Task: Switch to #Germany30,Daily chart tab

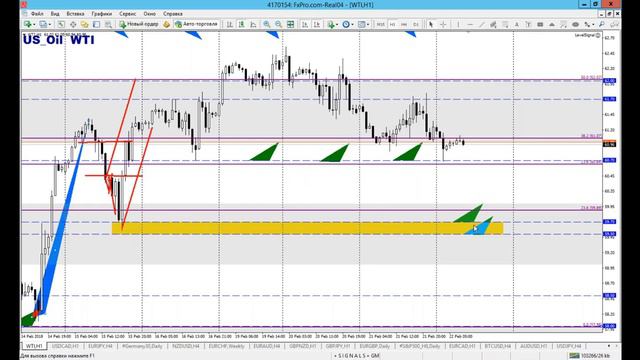Action: tap(142, 346)
